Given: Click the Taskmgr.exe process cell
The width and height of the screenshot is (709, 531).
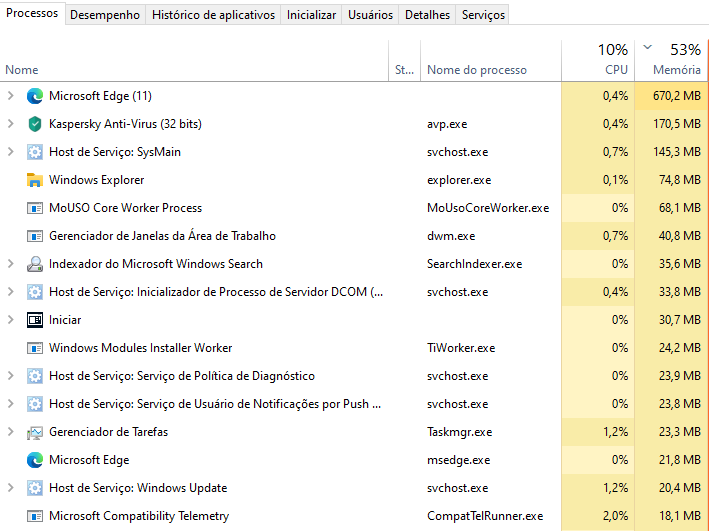Looking at the screenshot, I should [x=460, y=432].
